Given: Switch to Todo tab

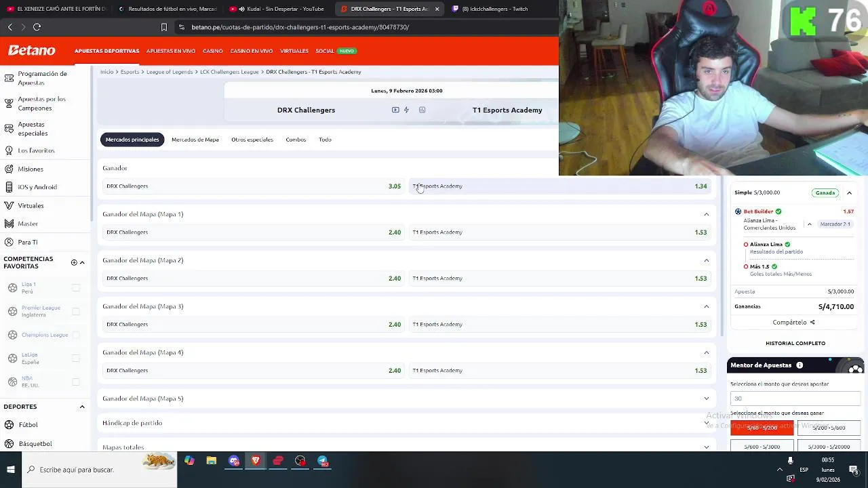Looking at the screenshot, I should pos(325,140).
